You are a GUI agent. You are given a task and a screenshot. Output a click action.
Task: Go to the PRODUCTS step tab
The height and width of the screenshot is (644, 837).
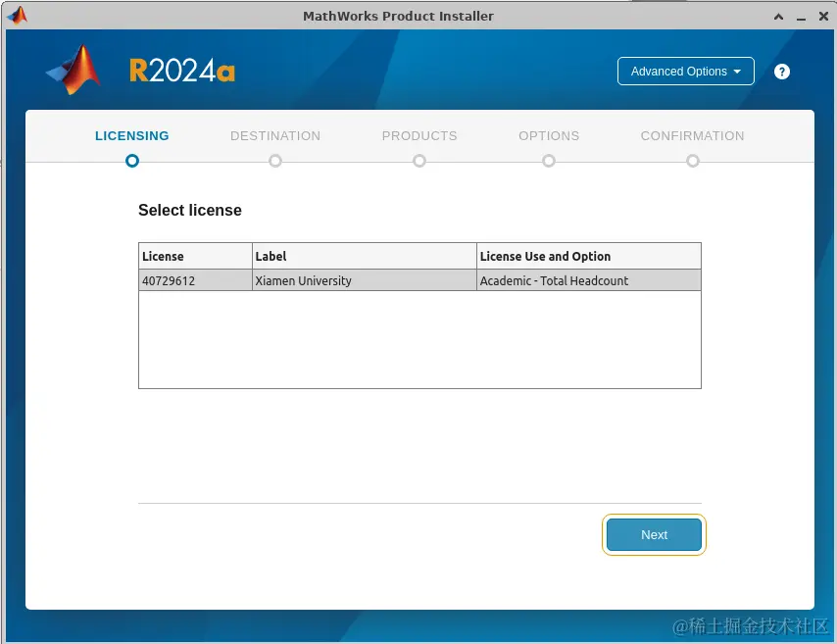click(x=419, y=135)
